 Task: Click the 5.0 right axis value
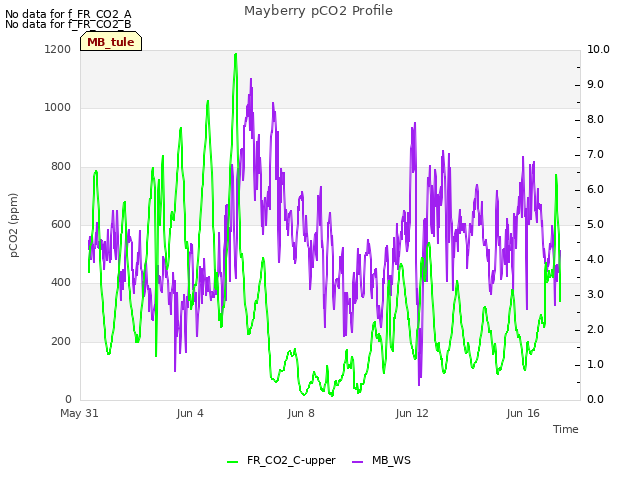[x=596, y=225]
